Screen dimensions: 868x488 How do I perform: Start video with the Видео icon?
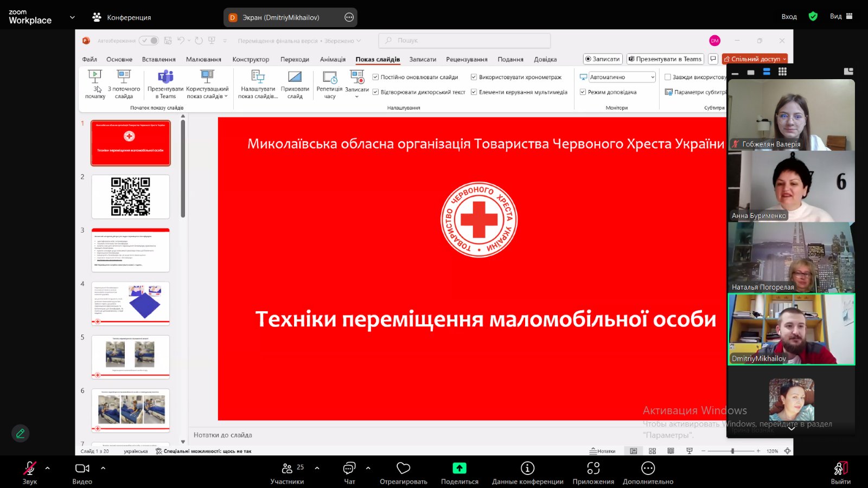point(82,468)
